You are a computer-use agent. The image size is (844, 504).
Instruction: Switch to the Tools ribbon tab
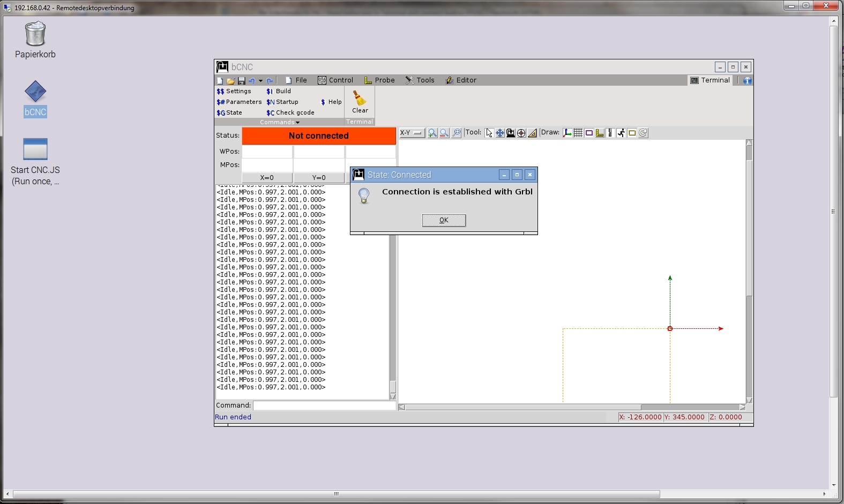coord(420,80)
